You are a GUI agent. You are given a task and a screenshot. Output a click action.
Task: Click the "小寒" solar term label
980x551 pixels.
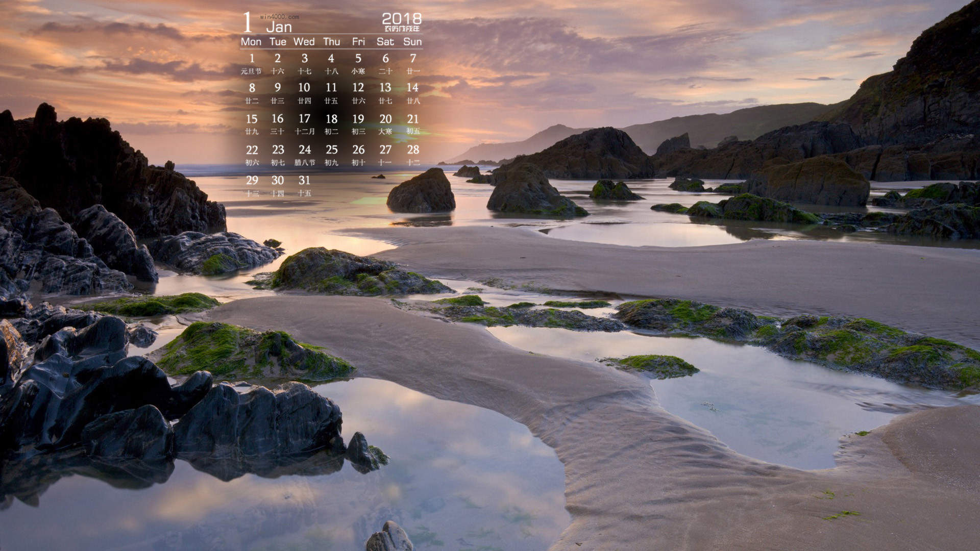[358, 71]
